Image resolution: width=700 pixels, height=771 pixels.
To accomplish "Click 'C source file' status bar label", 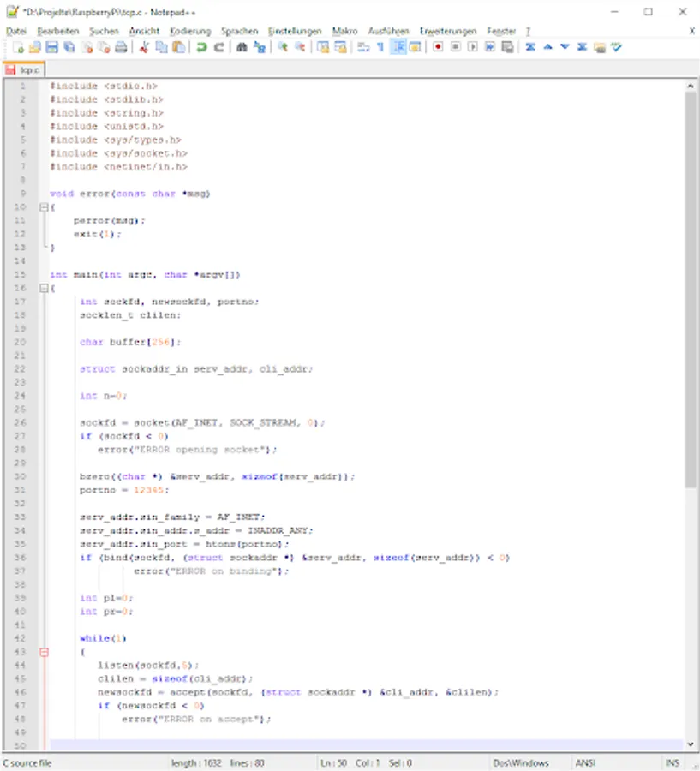I will click(x=27, y=762).
